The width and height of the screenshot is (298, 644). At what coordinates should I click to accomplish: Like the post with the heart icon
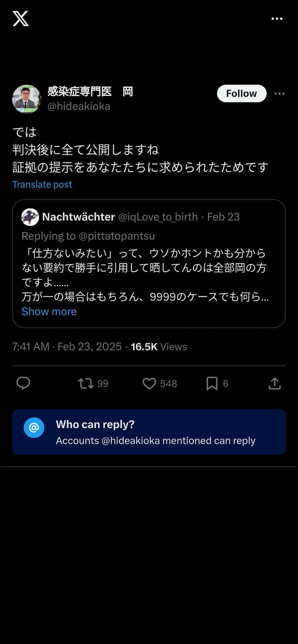tap(149, 383)
